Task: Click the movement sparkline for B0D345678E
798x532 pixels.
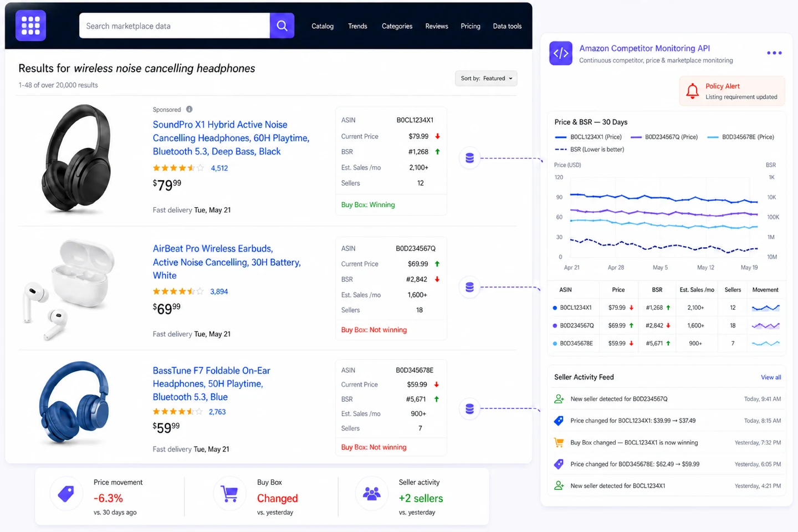Action: 765,344
